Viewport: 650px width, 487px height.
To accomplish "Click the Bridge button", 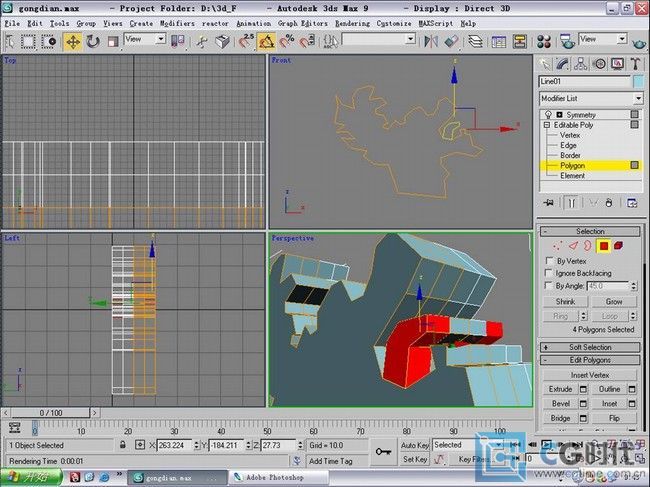I will coord(560,418).
